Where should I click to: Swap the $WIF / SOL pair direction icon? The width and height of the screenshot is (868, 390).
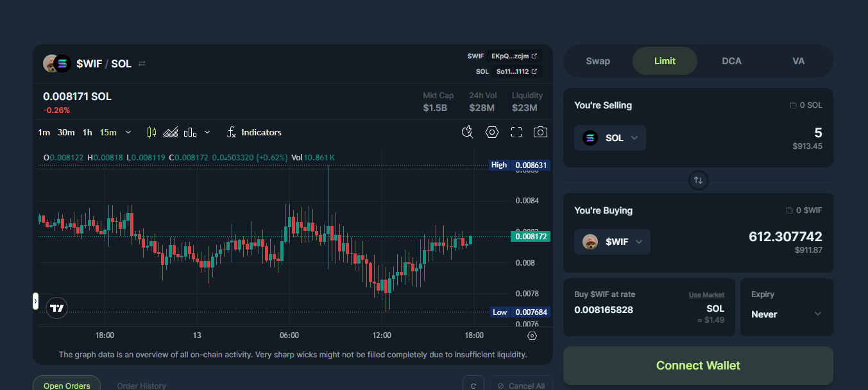(142, 64)
